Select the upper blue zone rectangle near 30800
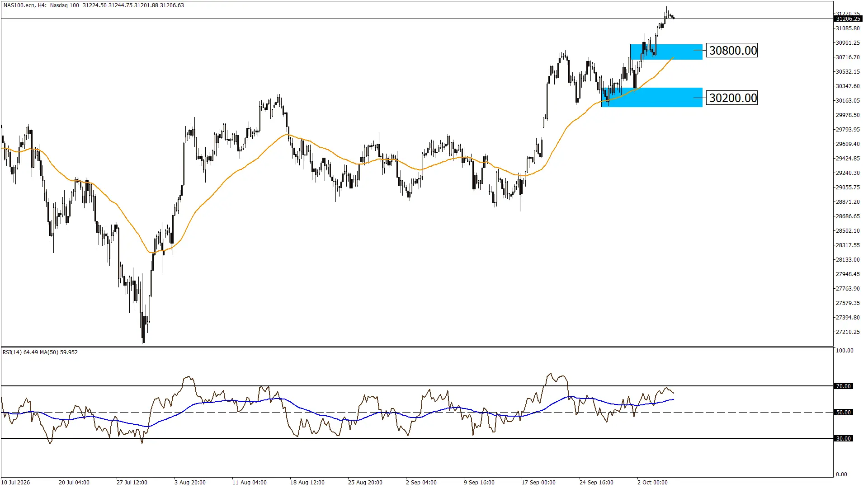The height and width of the screenshot is (488, 868). (x=666, y=52)
